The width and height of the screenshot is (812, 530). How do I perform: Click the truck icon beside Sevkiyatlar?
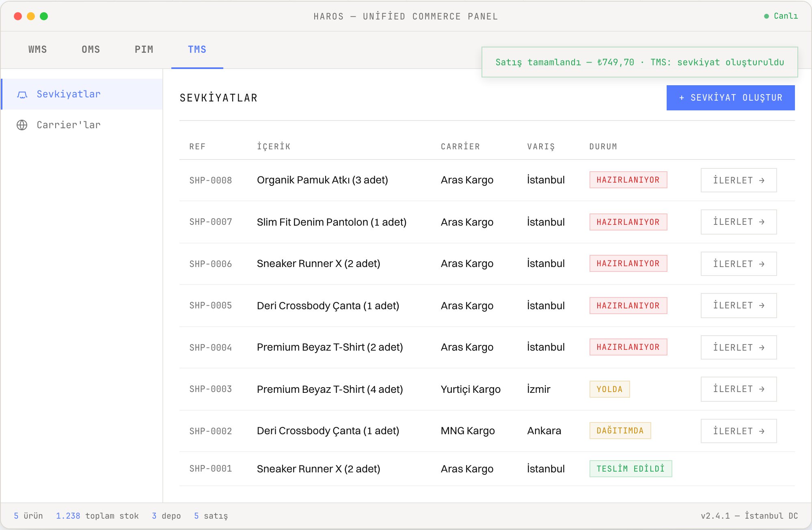[x=22, y=94]
